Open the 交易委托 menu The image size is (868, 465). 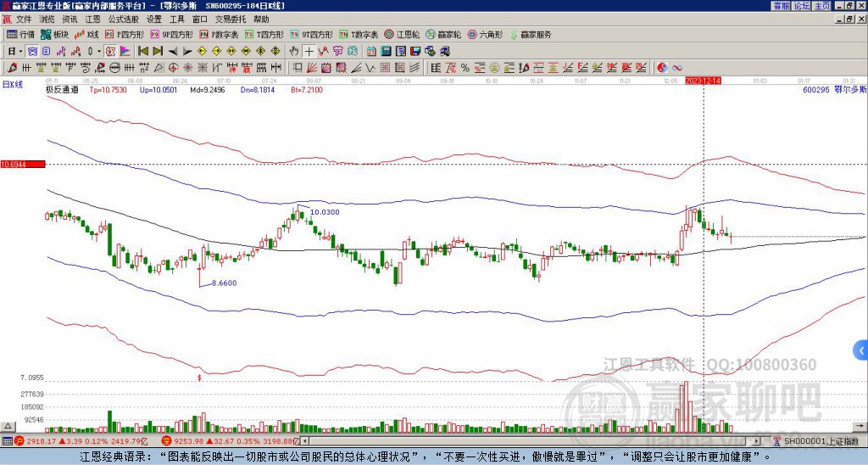(231, 20)
